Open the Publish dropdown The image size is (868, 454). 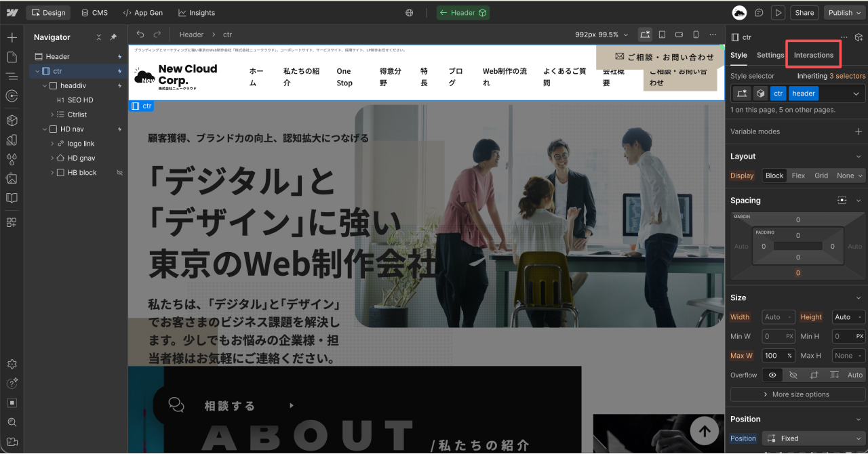point(844,13)
